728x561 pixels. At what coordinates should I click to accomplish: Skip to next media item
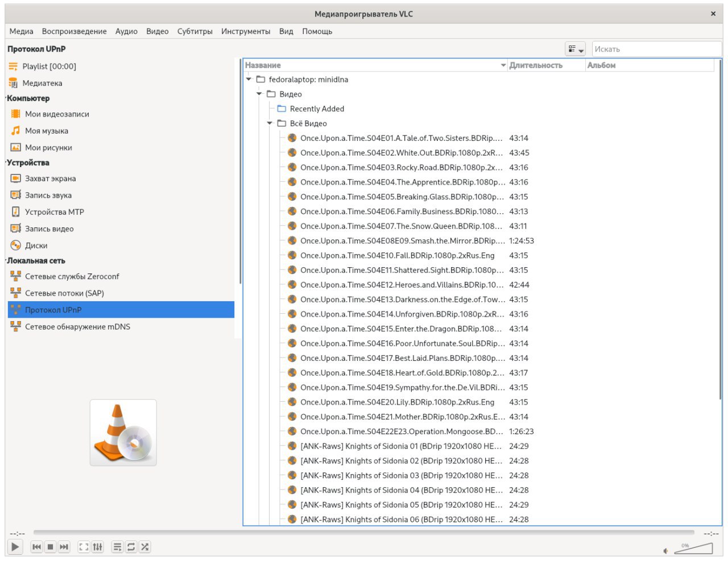click(x=64, y=547)
